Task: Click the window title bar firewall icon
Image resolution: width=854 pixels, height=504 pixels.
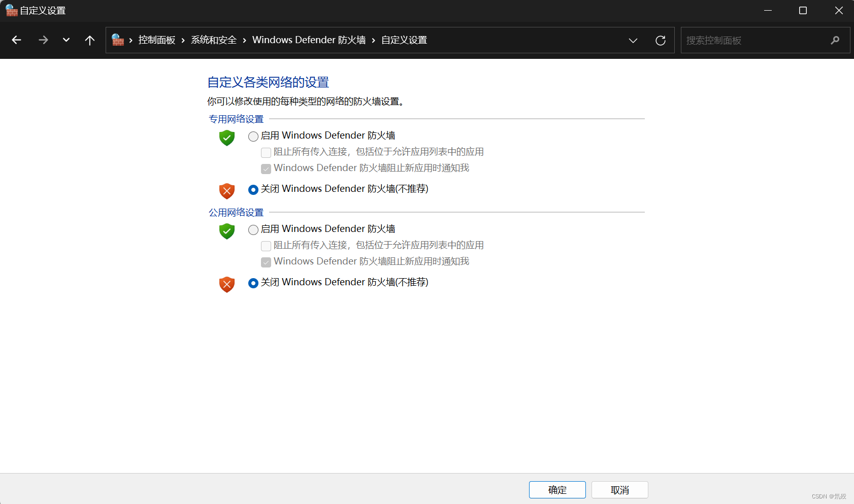Action: (11, 10)
